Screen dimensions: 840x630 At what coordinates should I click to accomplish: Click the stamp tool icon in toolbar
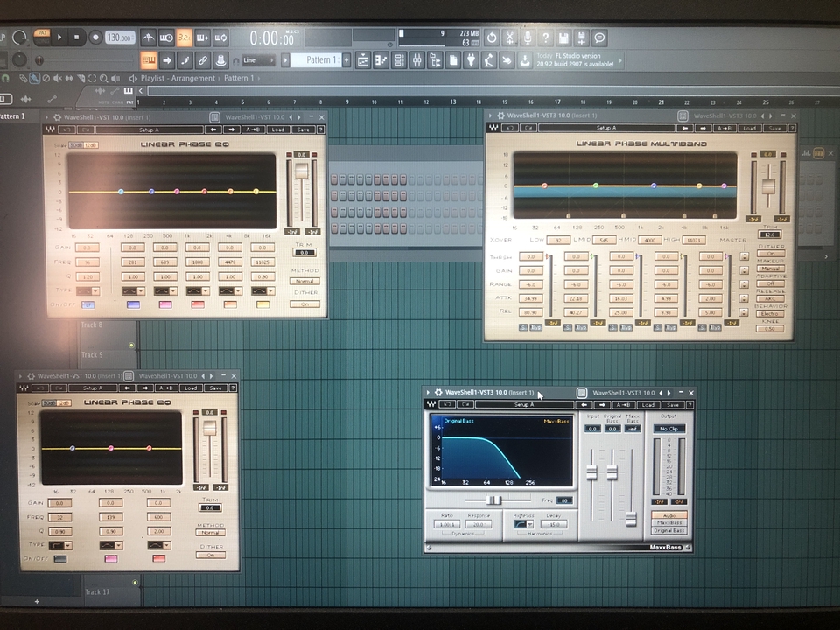click(220, 60)
